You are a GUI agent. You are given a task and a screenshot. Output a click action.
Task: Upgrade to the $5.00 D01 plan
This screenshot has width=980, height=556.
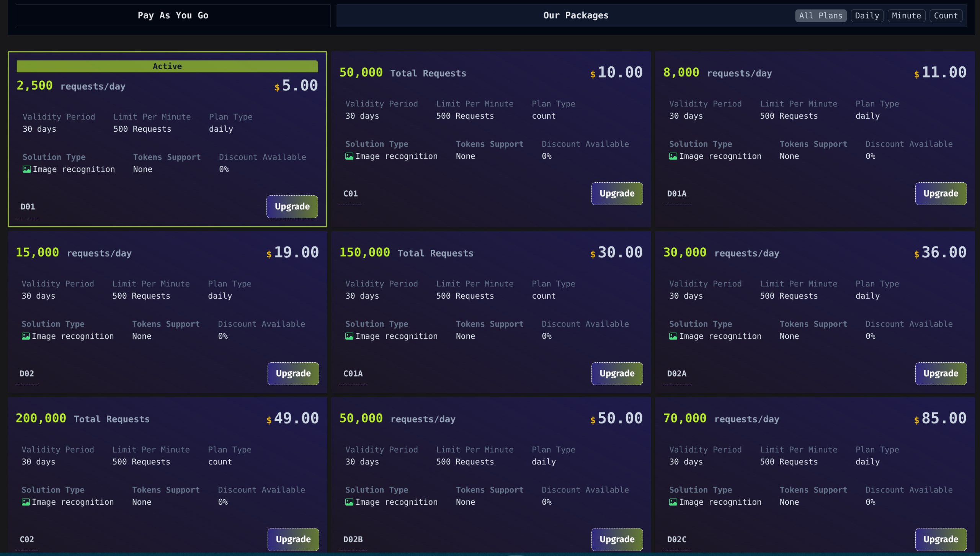tap(292, 207)
